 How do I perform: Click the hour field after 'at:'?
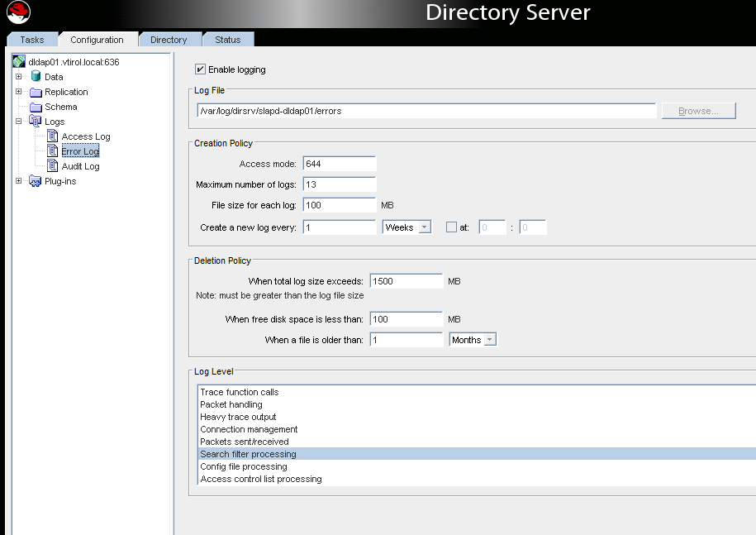[x=492, y=227]
